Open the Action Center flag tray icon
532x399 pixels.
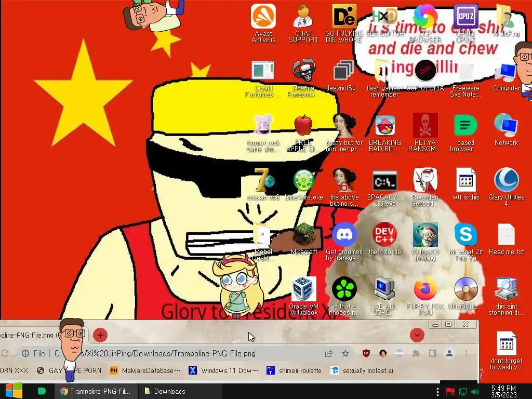click(450, 392)
